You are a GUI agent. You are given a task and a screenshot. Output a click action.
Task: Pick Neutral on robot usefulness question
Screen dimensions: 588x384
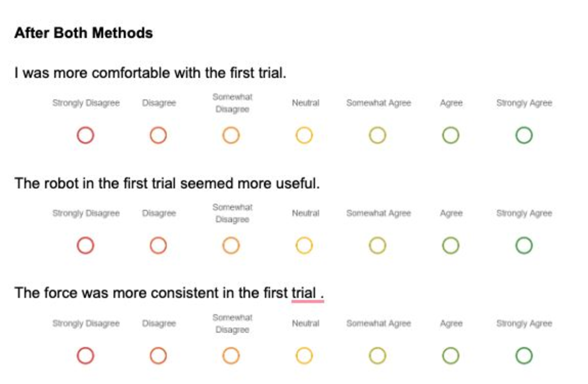click(304, 245)
